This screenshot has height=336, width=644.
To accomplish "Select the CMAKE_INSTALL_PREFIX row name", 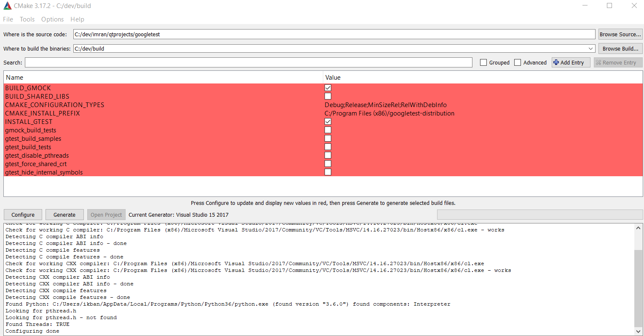I will 43,113.
